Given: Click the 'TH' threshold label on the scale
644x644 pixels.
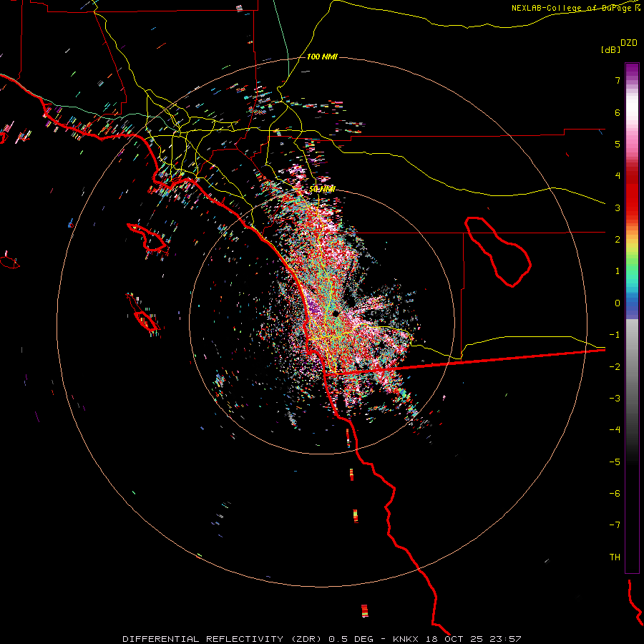Looking at the screenshot, I should (x=615, y=557).
